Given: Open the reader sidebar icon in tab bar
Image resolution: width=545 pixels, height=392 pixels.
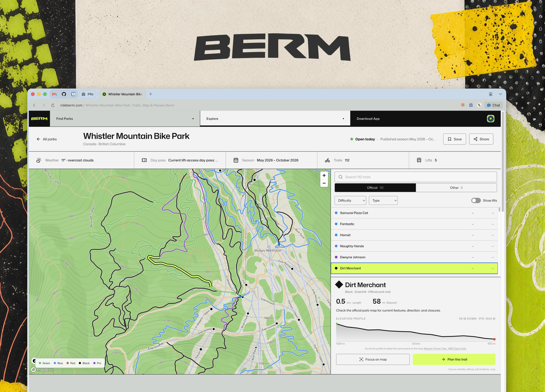Looking at the screenshot, I should point(491,94).
